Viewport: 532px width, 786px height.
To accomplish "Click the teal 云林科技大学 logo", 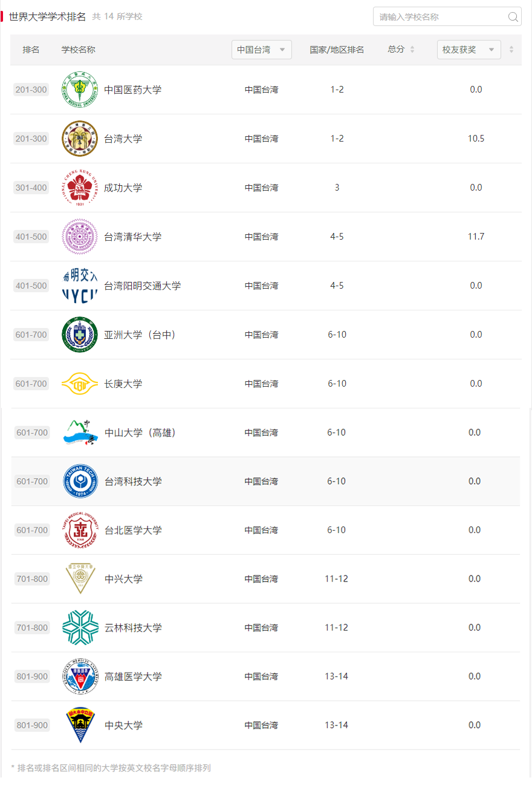I will coord(80,627).
